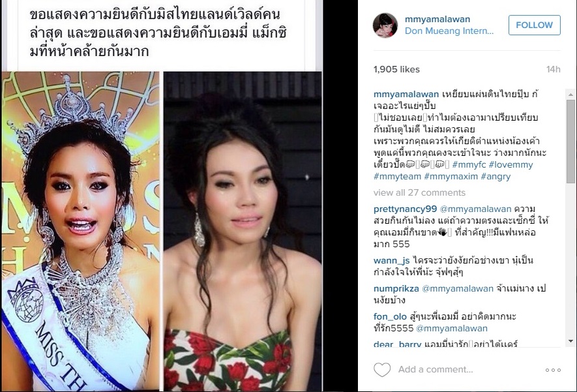Open the three-dot more options menu
577x392 pixels.
[553, 370]
